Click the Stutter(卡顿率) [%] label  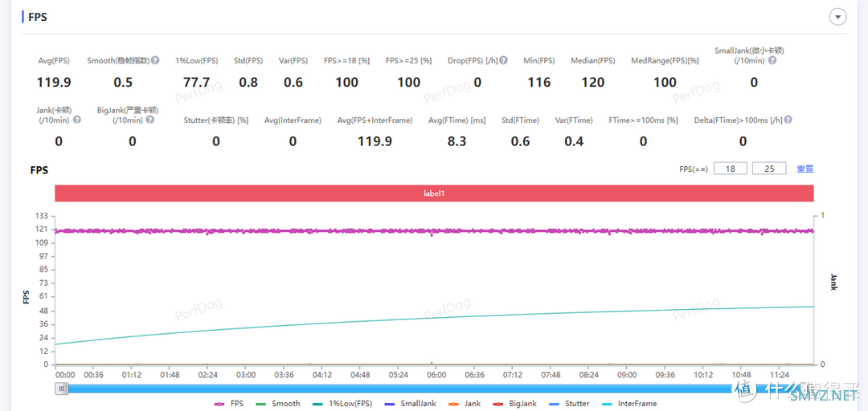[x=216, y=120]
